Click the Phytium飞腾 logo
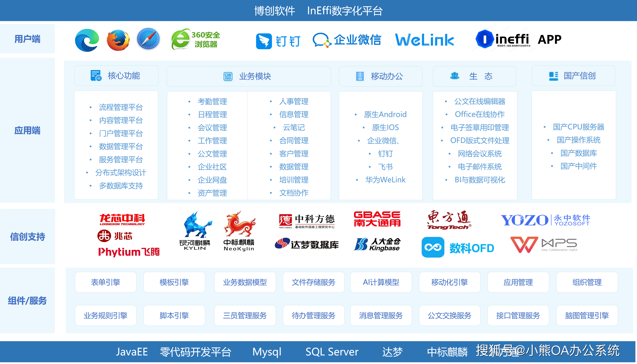Viewport: 637px width, 364px height. point(129,252)
